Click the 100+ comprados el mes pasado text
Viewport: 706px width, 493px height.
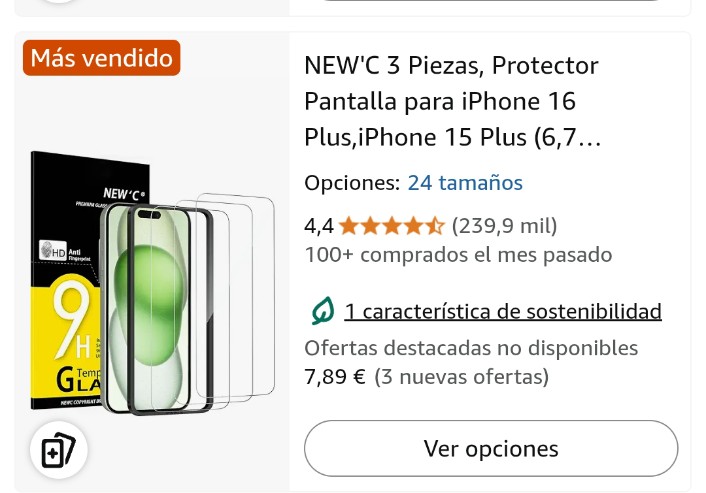coord(458,255)
